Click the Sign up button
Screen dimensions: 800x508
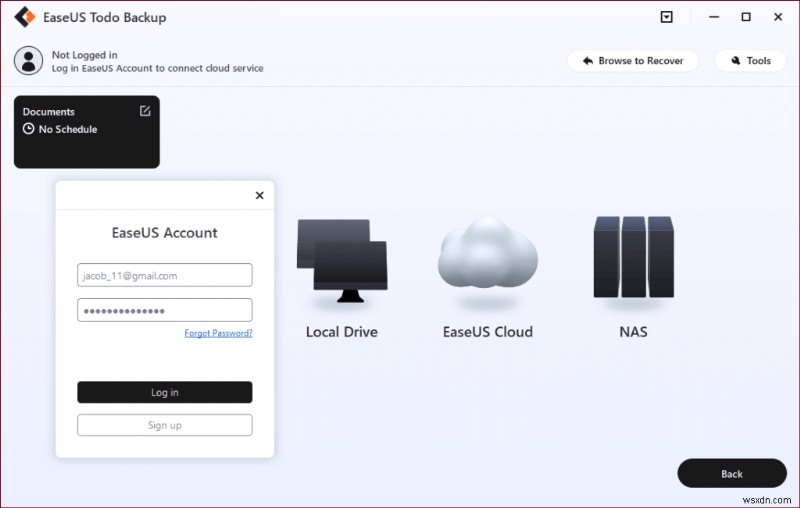[165, 425]
